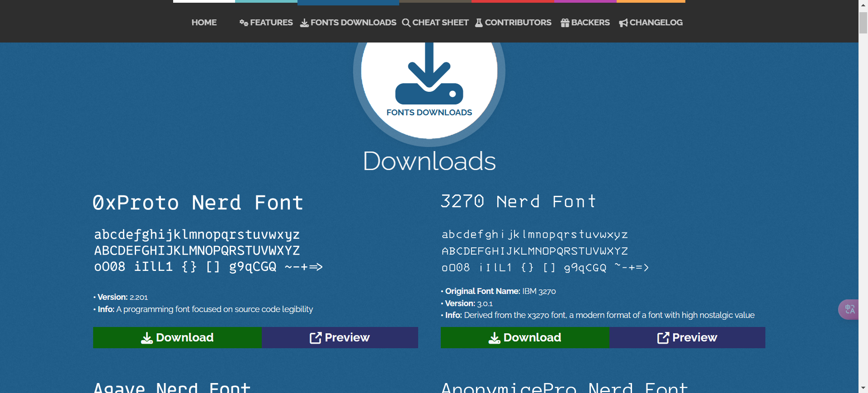
Task: Click the gears icon beside FEATURES
Action: click(x=244, y=23)
